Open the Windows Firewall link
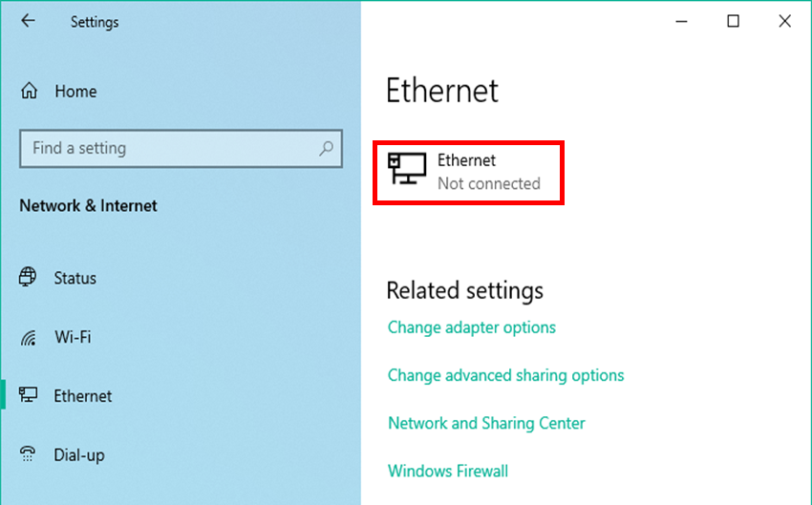Image resolution: width=812 pixels, height=505 pixels. (447, 471)
